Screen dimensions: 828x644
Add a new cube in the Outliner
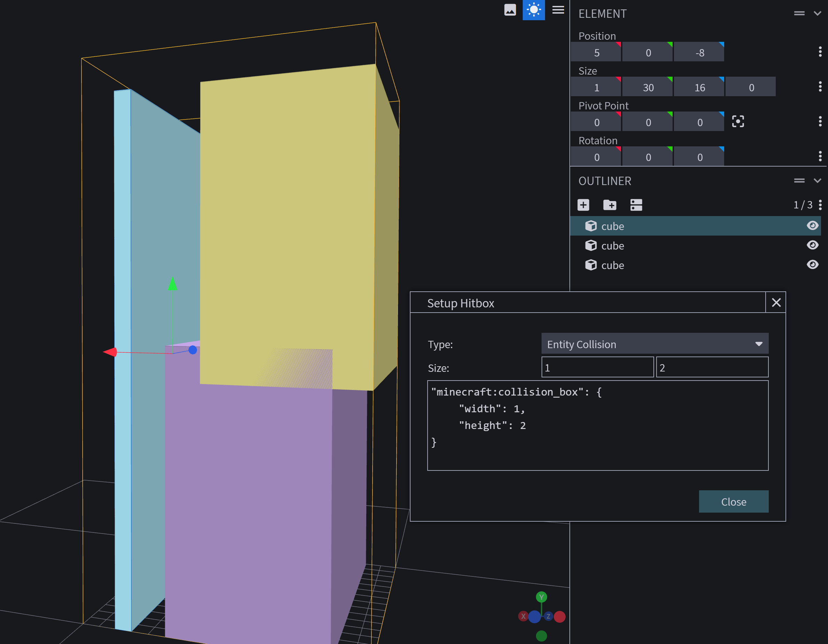point(583,205)
